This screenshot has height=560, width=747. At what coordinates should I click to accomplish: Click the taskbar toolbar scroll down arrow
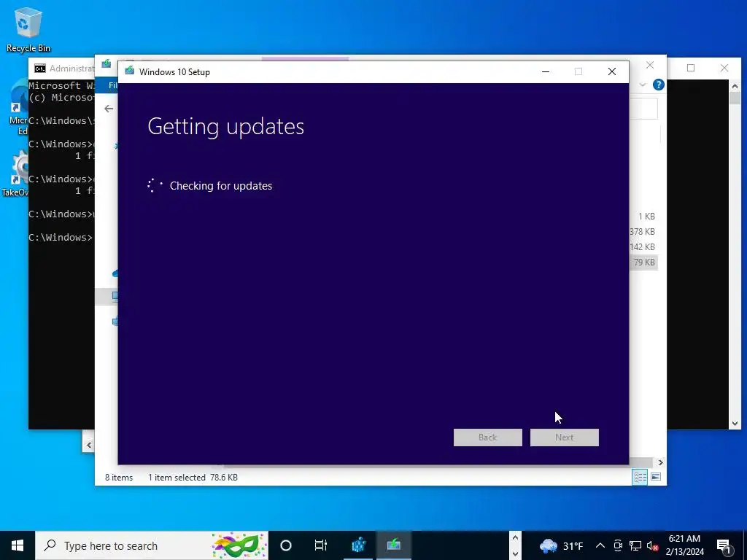click(515, 554)
